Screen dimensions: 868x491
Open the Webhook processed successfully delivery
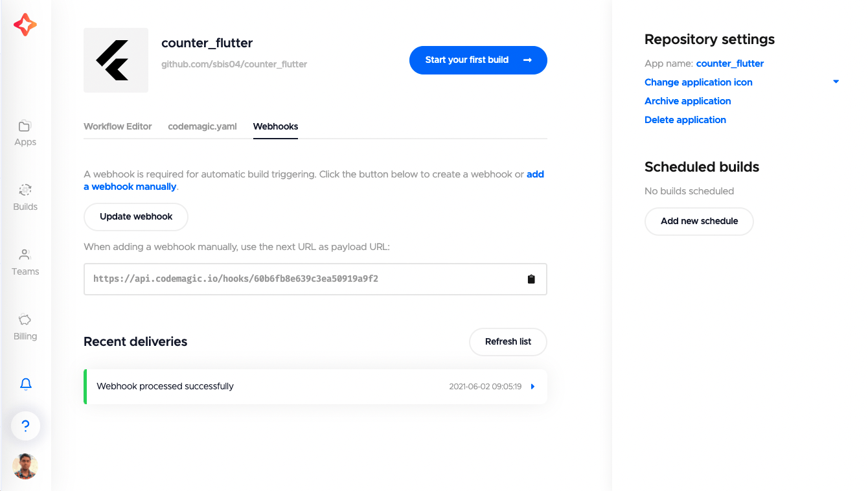coord(315,387)
